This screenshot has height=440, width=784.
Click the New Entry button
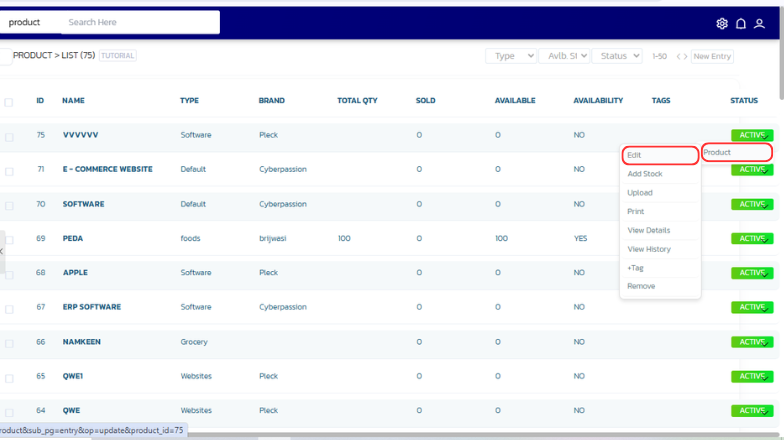tap(712, 56)
